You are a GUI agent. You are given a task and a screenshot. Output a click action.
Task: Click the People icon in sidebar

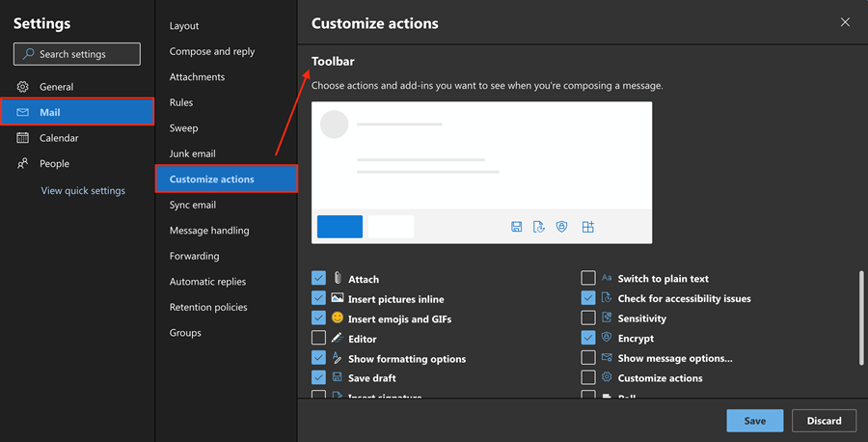(23, 163)
